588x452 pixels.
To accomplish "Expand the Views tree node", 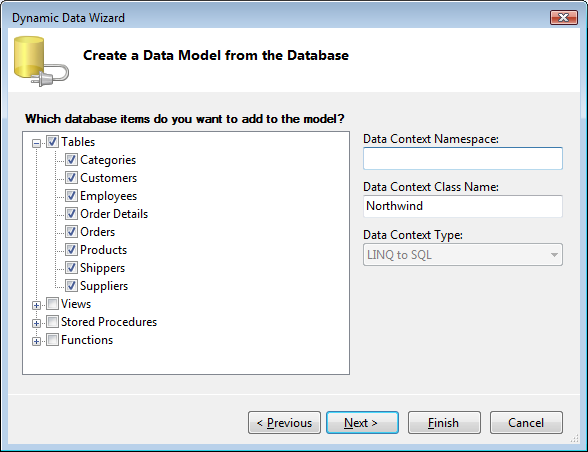I will click(36, 305).
